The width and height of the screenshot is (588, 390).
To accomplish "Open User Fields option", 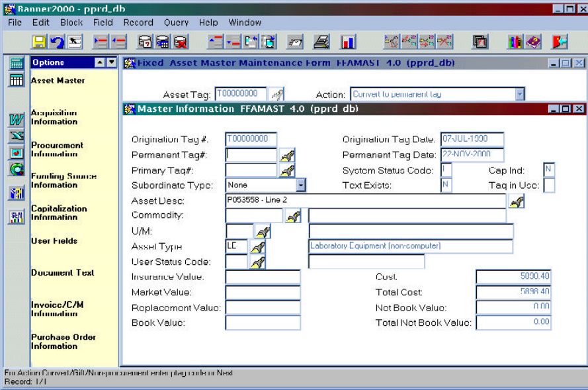I will coord(54,241).
